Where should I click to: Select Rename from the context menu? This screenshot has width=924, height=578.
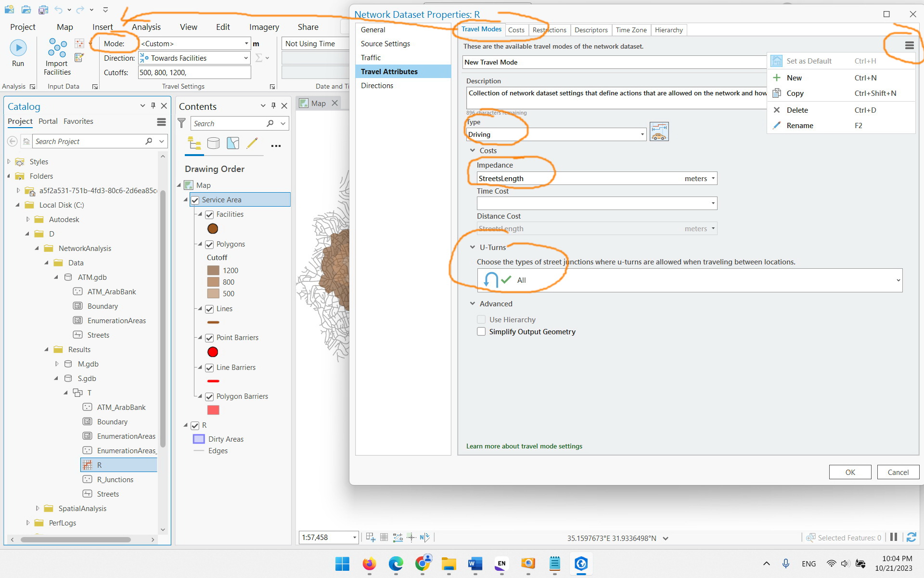click(800, 125)
